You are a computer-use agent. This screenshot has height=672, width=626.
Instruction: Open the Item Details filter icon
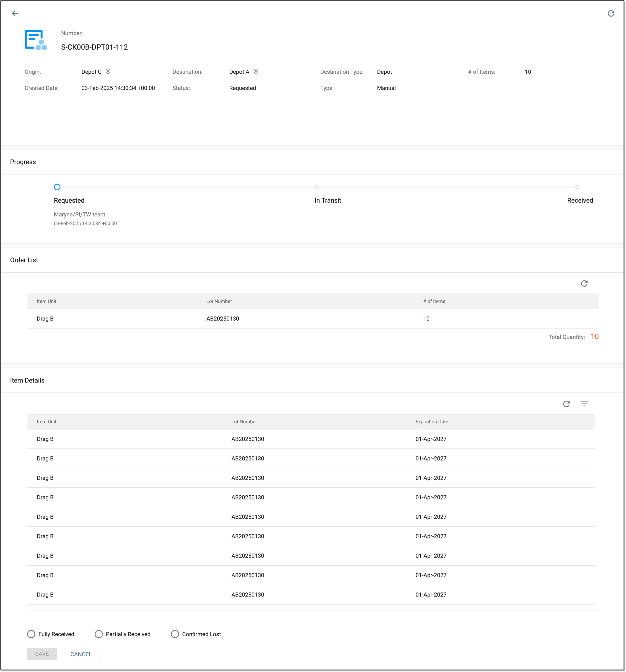click(584, 404)
